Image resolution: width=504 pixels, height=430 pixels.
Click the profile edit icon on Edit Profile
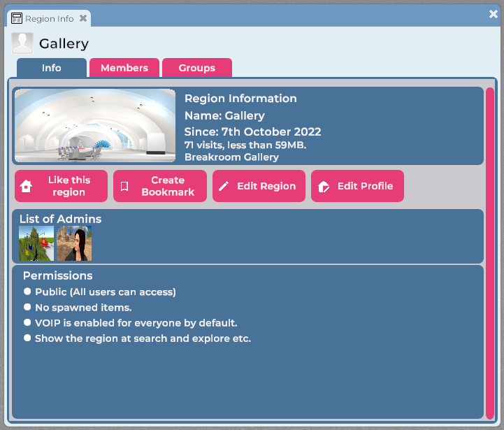pyautogui.click(x=324, y=186)
